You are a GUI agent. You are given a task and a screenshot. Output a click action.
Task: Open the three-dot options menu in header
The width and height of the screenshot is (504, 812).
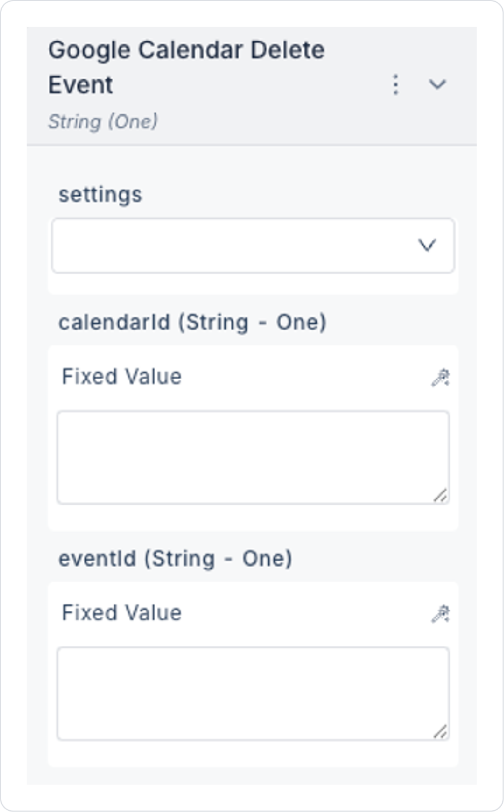(x=395, y=85)
